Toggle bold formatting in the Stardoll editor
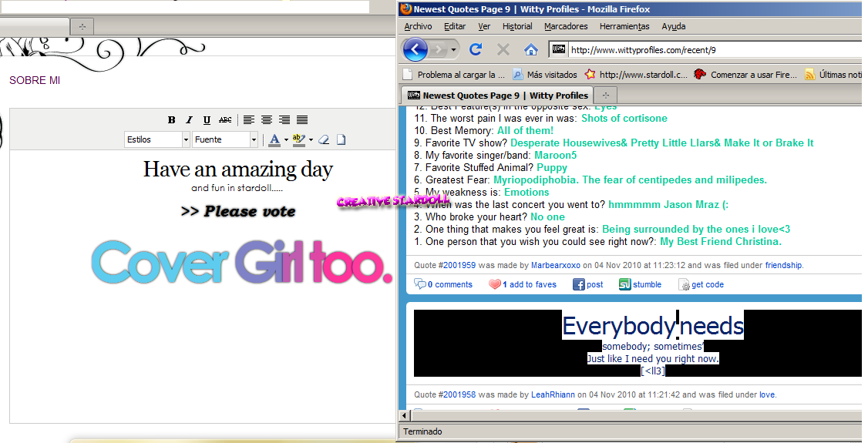 (172, 120)
